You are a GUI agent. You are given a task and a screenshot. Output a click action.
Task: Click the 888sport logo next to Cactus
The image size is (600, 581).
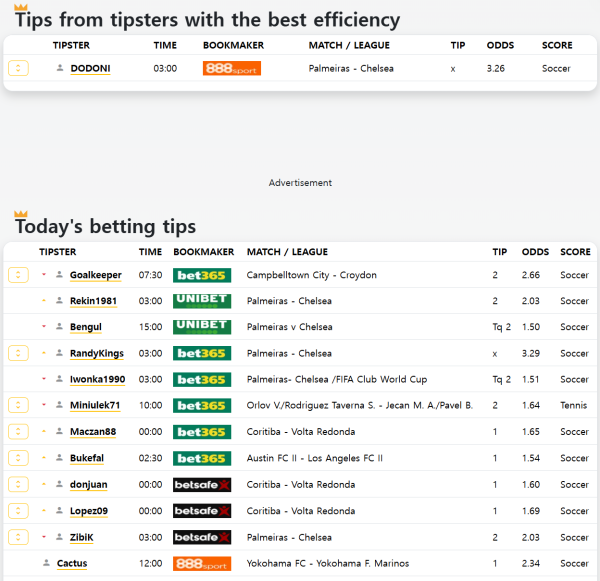pyautogui.click(x=201, y=563)
